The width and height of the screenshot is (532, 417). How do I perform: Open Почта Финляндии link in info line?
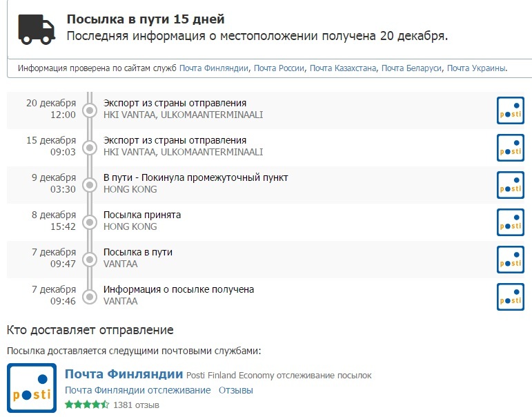tap(214, 68)
